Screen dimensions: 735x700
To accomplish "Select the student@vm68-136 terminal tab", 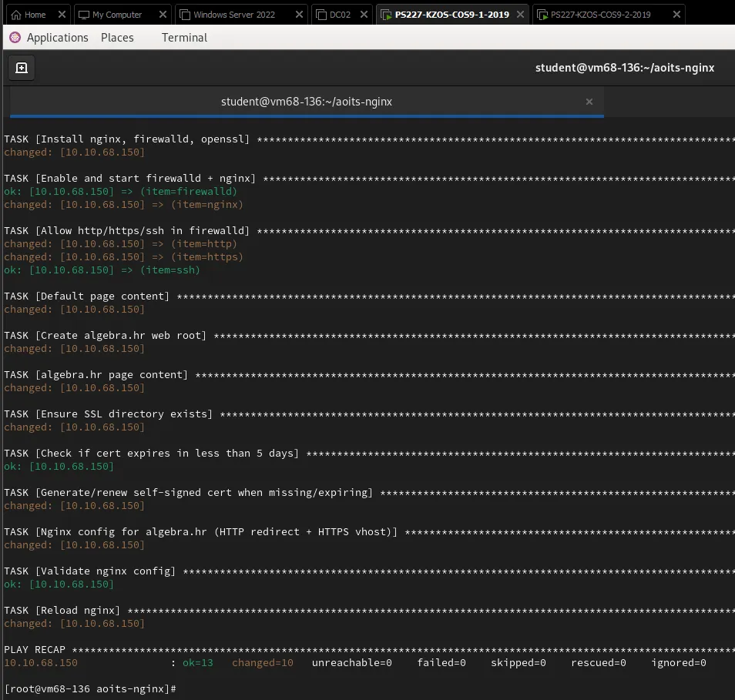I will click(x=307, y=101).
